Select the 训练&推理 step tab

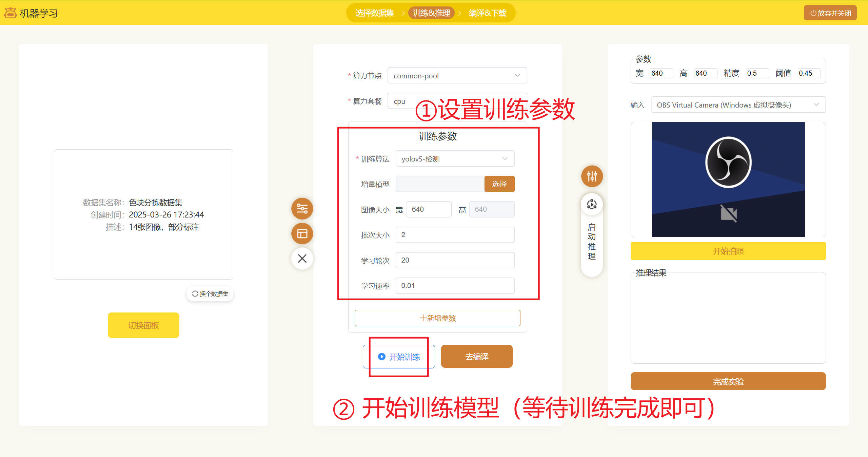point(431,13)
